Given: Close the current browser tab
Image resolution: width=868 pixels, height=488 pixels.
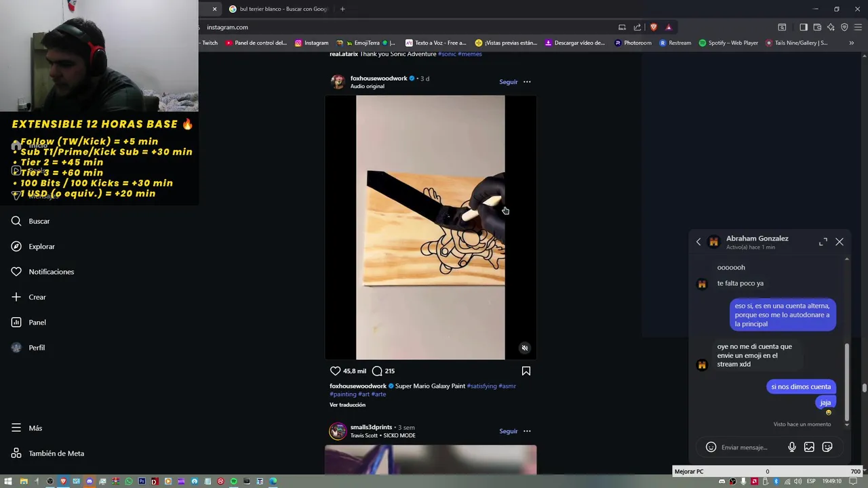Looking at the screenshot, I should coord(214,9).
